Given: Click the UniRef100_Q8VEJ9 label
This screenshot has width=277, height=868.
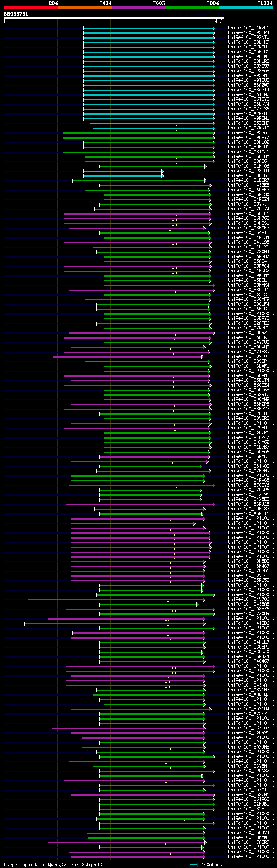Looking at the screenshot, I should click(248, 809).
